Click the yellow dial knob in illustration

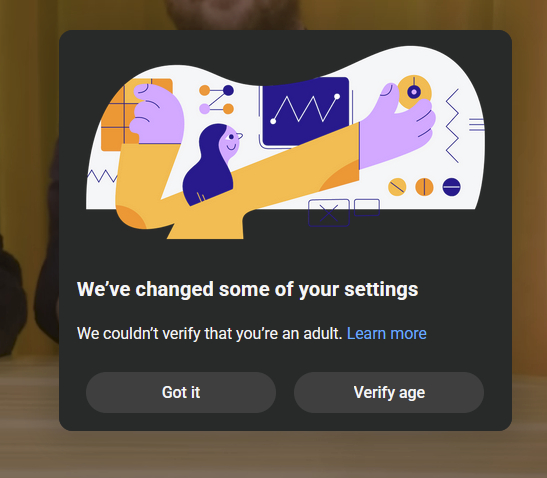click(414, 91)
